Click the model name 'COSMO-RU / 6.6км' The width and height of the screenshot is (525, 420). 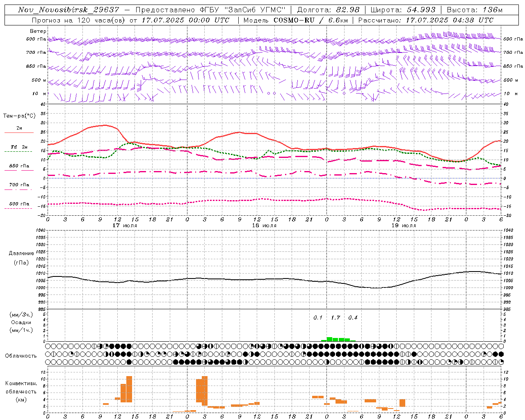[310, 20]
